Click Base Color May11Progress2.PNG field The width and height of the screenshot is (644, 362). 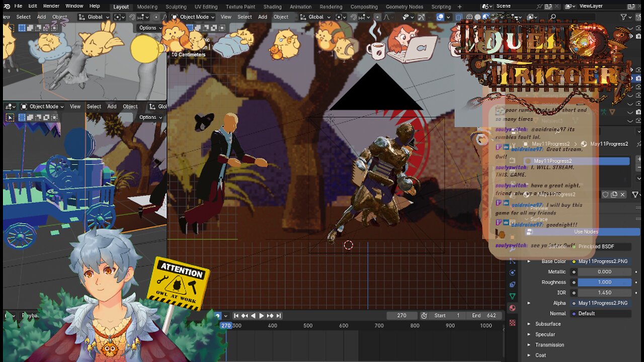(605, 261)
